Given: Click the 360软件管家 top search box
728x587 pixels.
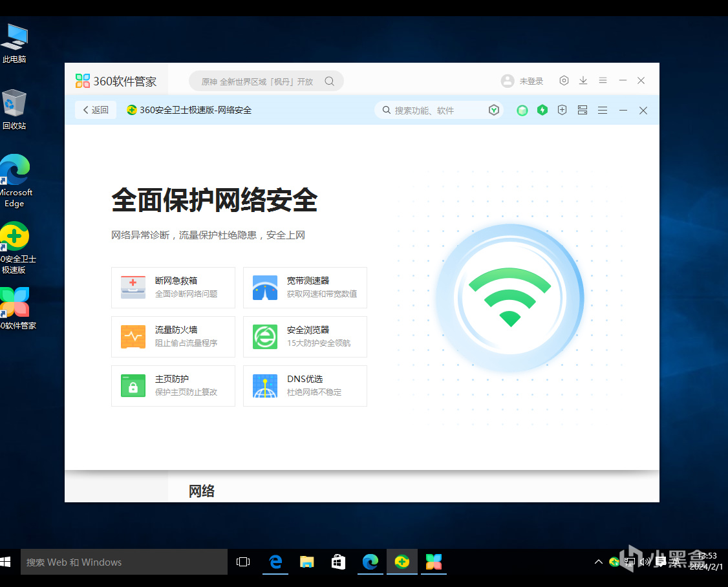Looking at the screenshot, I should pos(266,81).
